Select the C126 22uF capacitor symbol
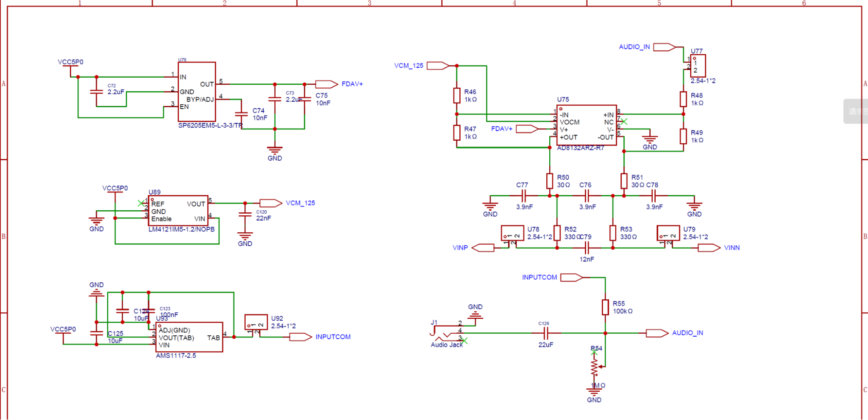 click(x=546, y=333)
